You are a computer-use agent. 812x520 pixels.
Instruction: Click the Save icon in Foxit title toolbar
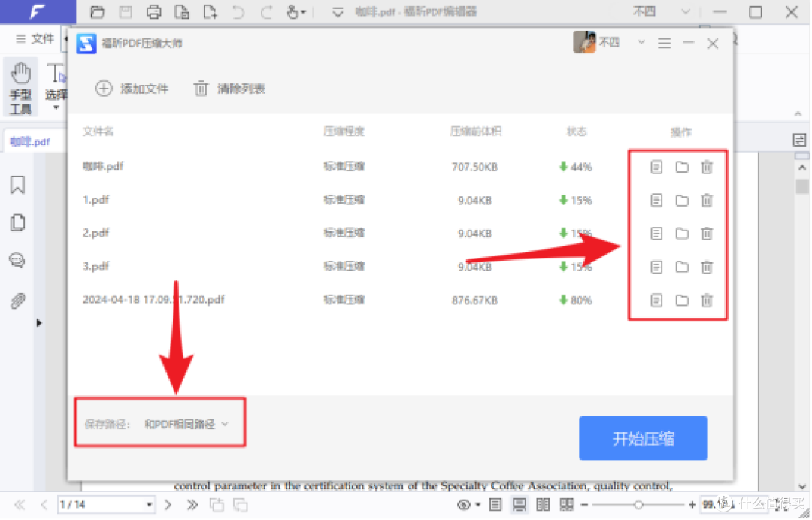(x=126, y=11)
